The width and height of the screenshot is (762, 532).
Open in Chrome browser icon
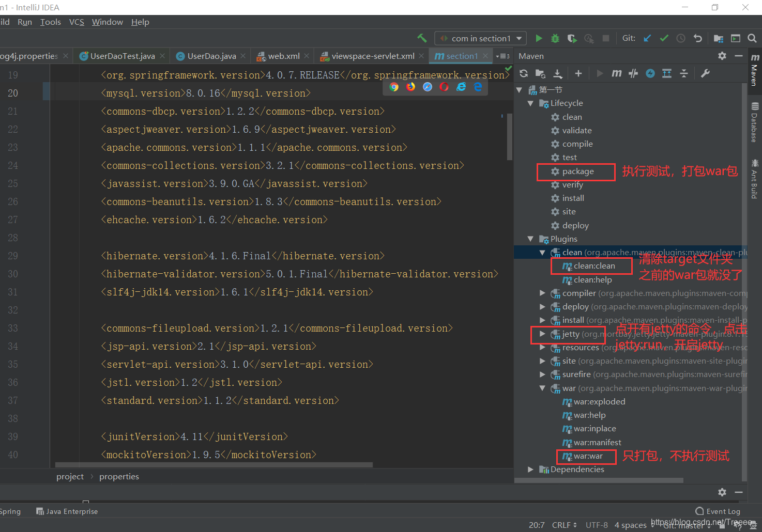[x=394, y=87]
